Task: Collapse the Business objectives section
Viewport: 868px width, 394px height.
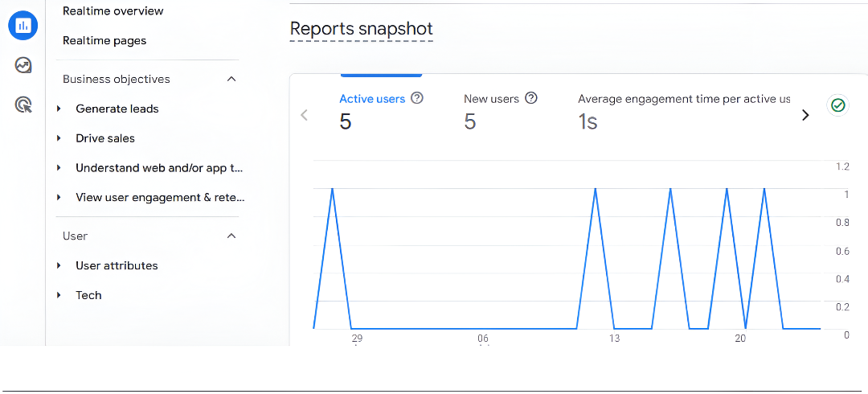Action: click(x=231, y=80)
